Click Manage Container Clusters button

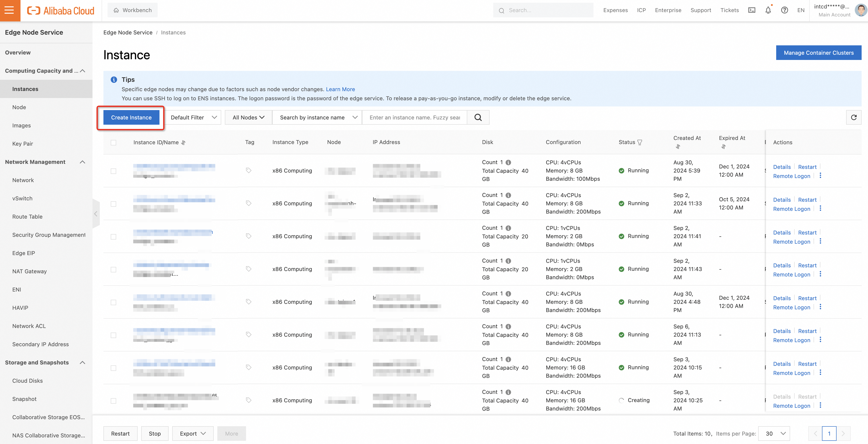coord(819,53)
